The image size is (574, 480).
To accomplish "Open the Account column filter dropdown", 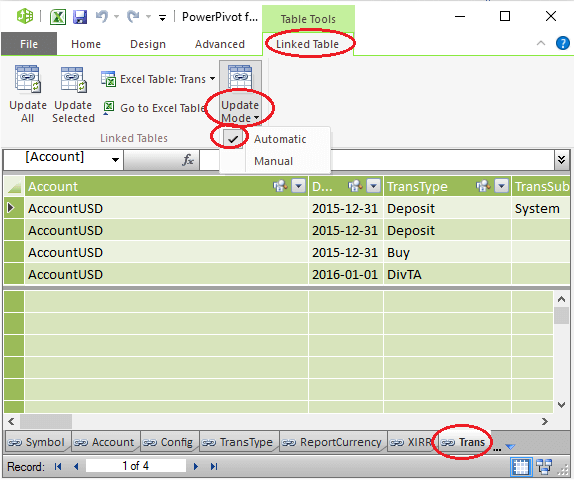I will click(299, 186).
